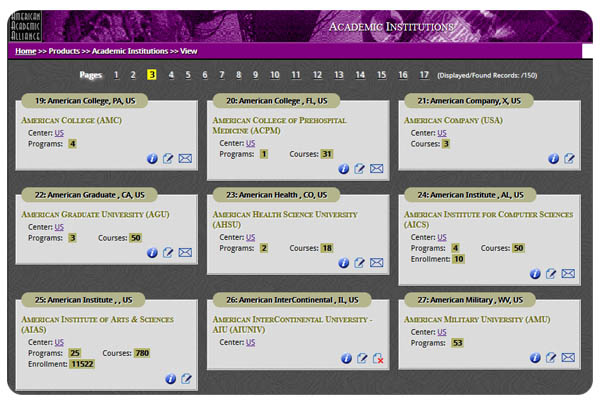This screenshot has height=402, width=602.
Task: Open info for American College (AMC)
Action: pyautogui.click(x=152, y=159)
